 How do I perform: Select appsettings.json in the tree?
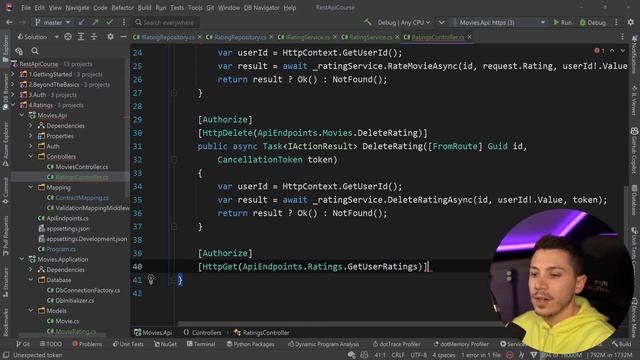63,229
